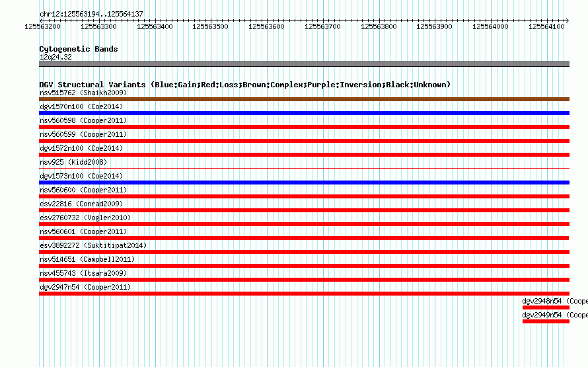Open nsv455743 (Itsara2009) label

click(83, 273)
